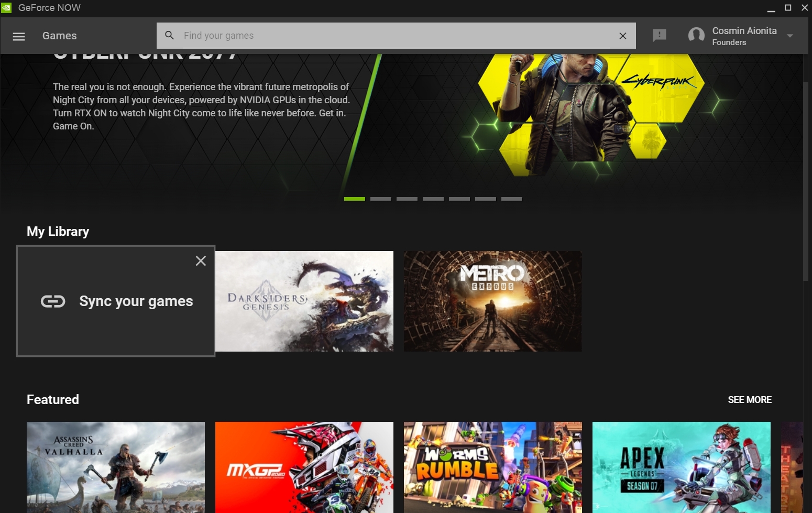Jump to the fourth carousel slide indicator
812x513 pixels.
pos(433,199)
